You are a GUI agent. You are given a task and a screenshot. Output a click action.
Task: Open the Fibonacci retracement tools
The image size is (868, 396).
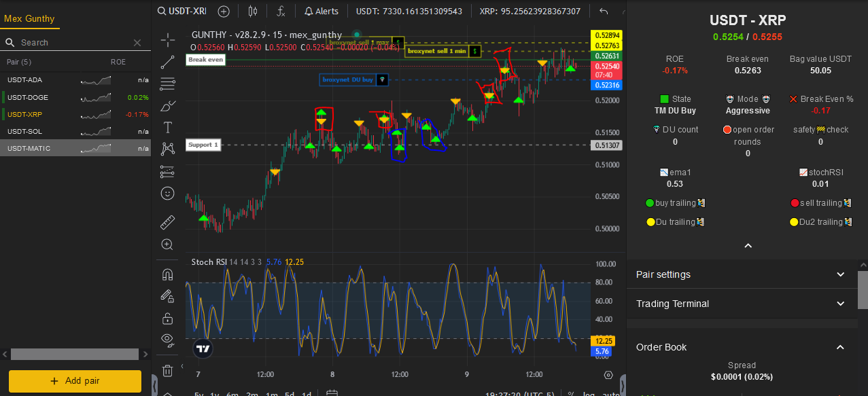point(167,84)
